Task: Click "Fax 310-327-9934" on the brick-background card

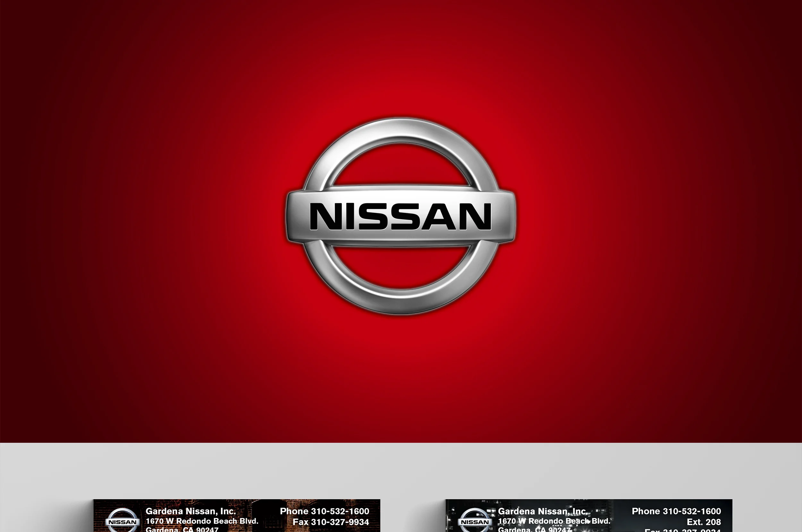Action: pyautogui.click(x=331, y=522)
